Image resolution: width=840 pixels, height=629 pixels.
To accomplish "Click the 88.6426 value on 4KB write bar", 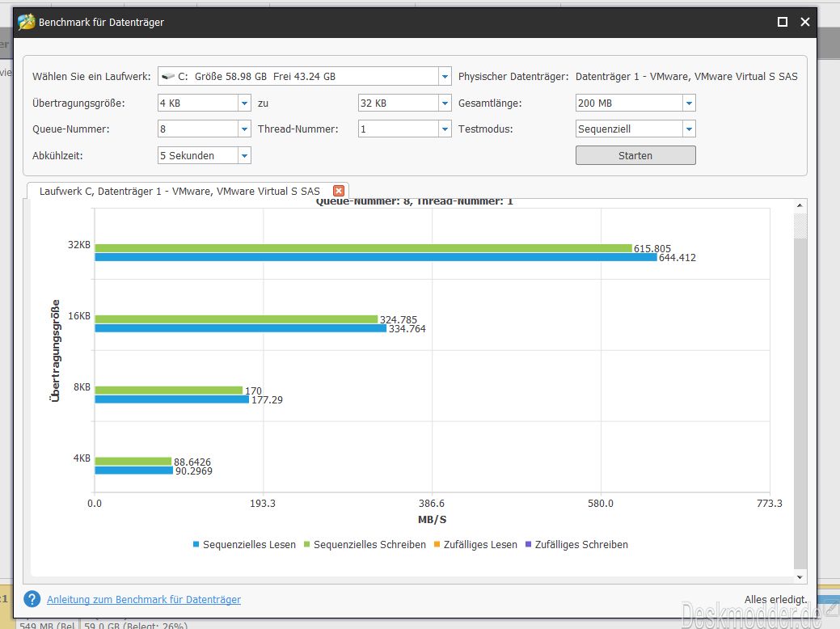I will [x=192, y=462].
